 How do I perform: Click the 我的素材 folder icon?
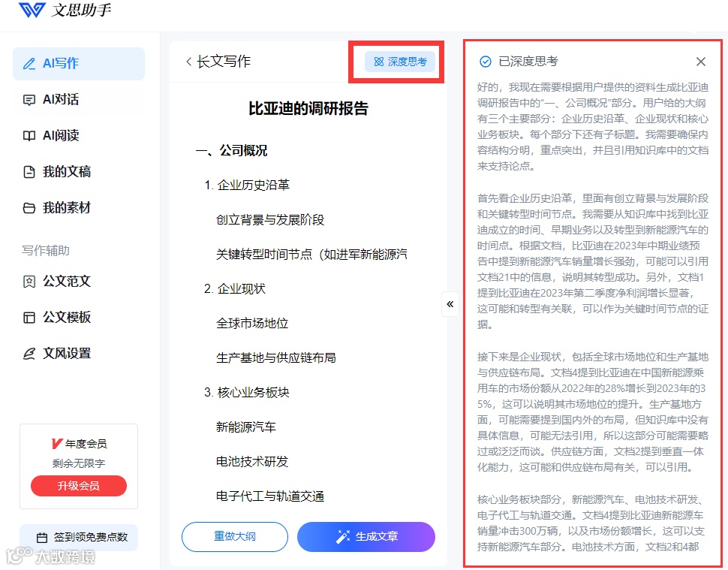(x=29, y=208)
